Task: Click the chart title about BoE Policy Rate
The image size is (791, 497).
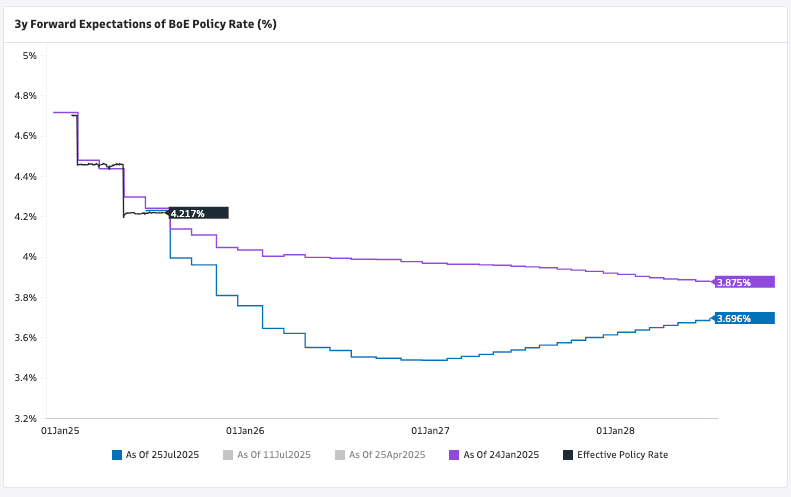Action: click(145, 23)
